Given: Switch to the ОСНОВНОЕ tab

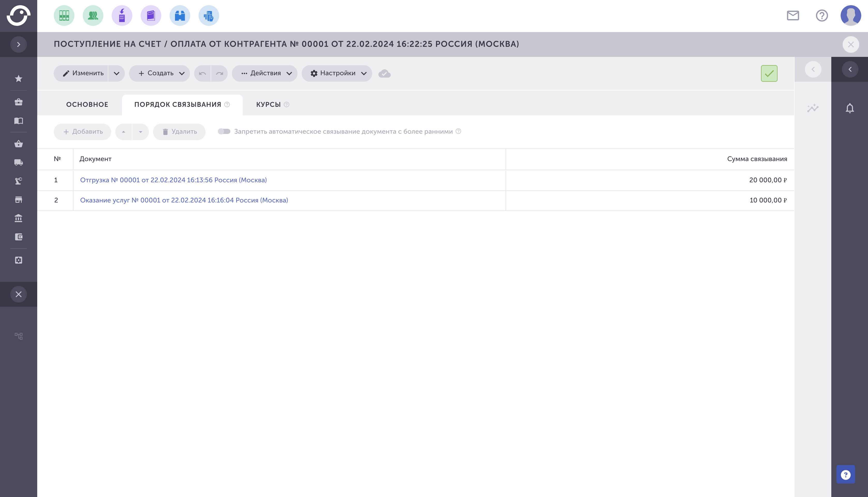Looking at the screenshot, I should pos(87,104).
